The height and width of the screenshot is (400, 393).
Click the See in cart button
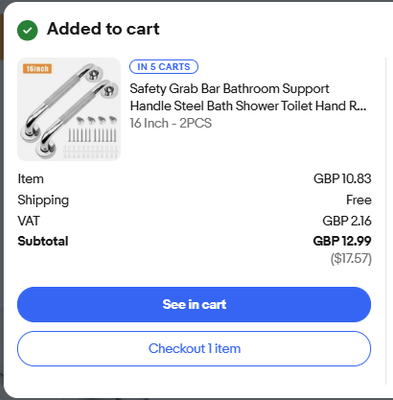pos(194,304)
